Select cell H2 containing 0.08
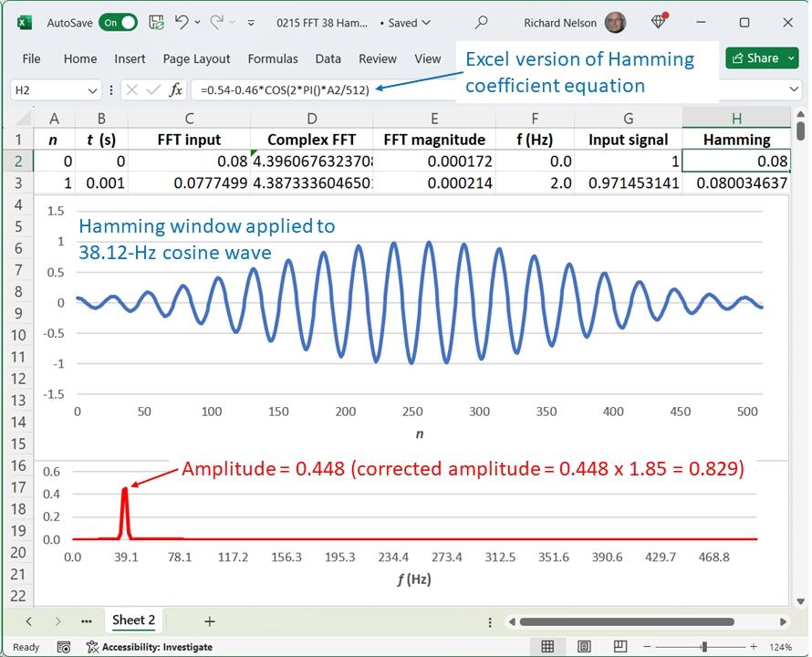Viewport: 812px width, 657px height. point(735,162)
